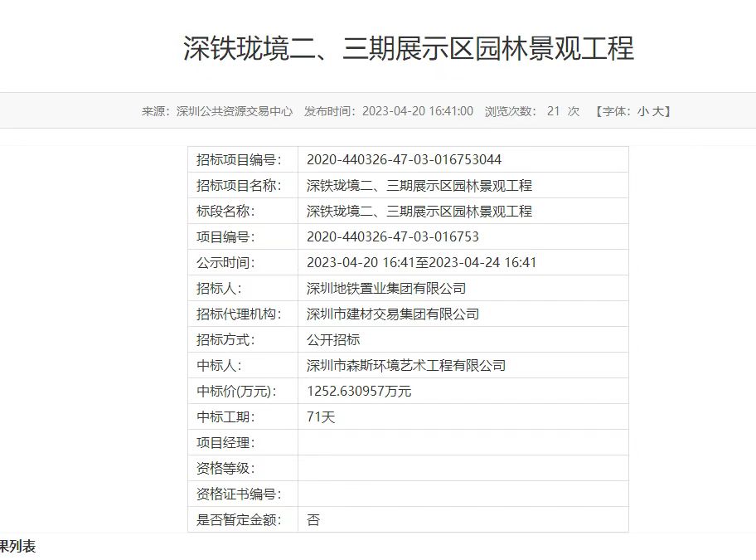
Task: Click the 71天 construction period value
Action: click(x=321, y=417)
